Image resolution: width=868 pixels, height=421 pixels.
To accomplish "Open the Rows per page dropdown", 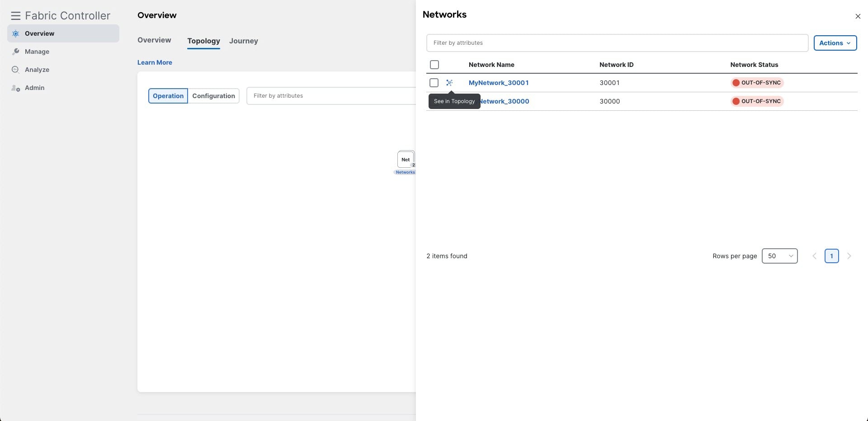I will pyautogui.click(x=779, y=256).
